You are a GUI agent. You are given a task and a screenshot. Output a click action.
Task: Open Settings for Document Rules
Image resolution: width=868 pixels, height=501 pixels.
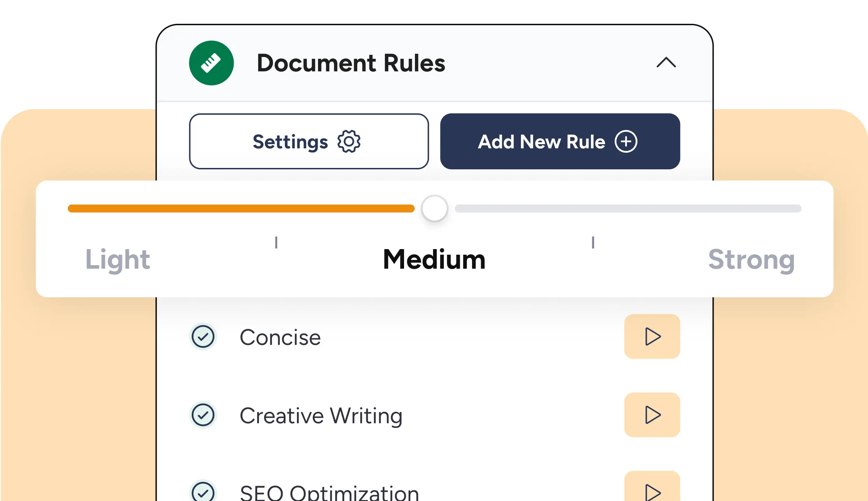[309, 141]
